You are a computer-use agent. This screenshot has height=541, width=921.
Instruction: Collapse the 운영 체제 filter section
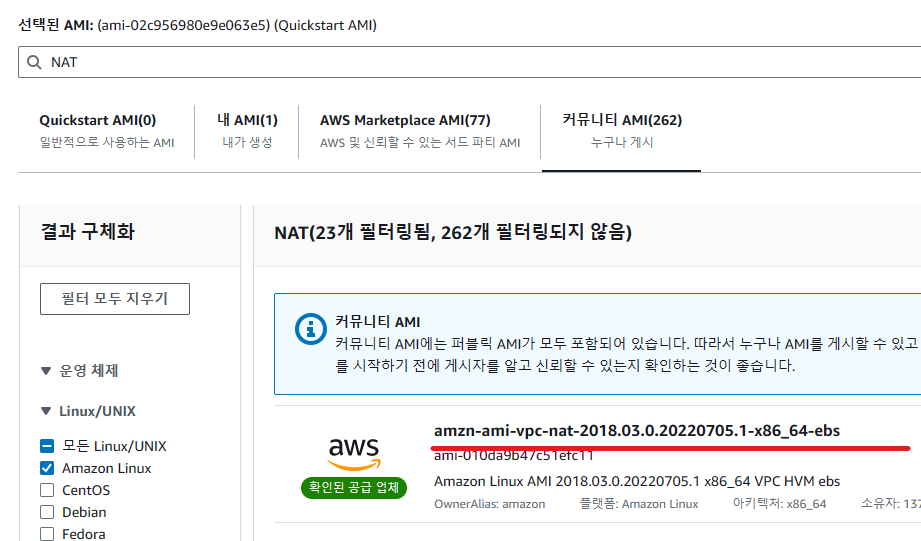point(80,371)
